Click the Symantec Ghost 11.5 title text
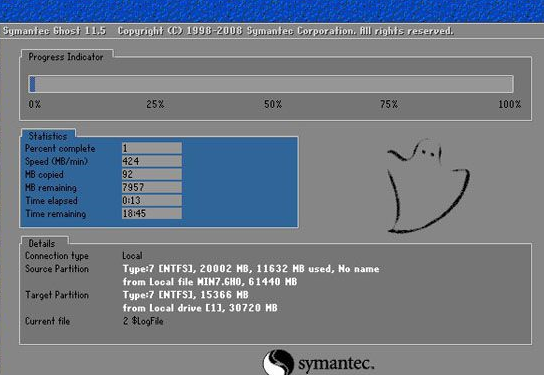Image resolution: width=544 pixels, height=375 pixels. 54,31
